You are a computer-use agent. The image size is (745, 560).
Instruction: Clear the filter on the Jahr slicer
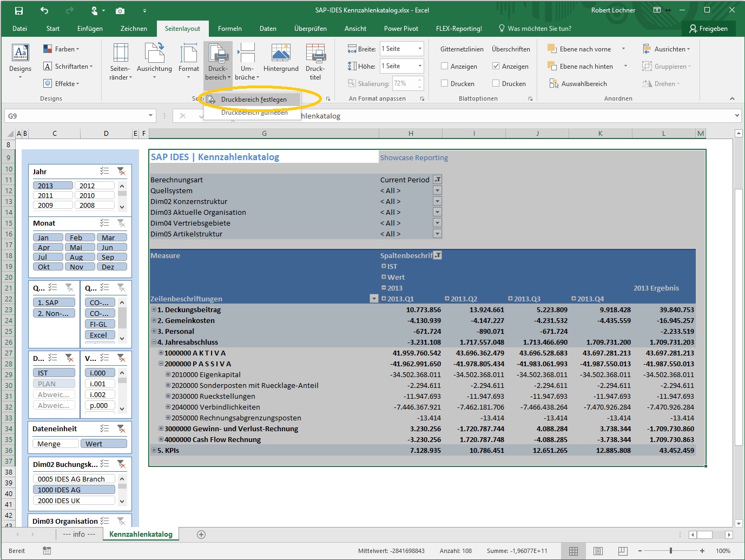click(x=122, y=171)
